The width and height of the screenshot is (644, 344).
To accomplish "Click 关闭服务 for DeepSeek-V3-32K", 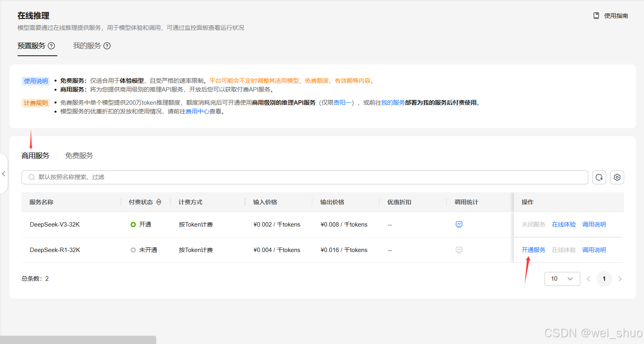I will pyautogui.click(x=533, y=225).
